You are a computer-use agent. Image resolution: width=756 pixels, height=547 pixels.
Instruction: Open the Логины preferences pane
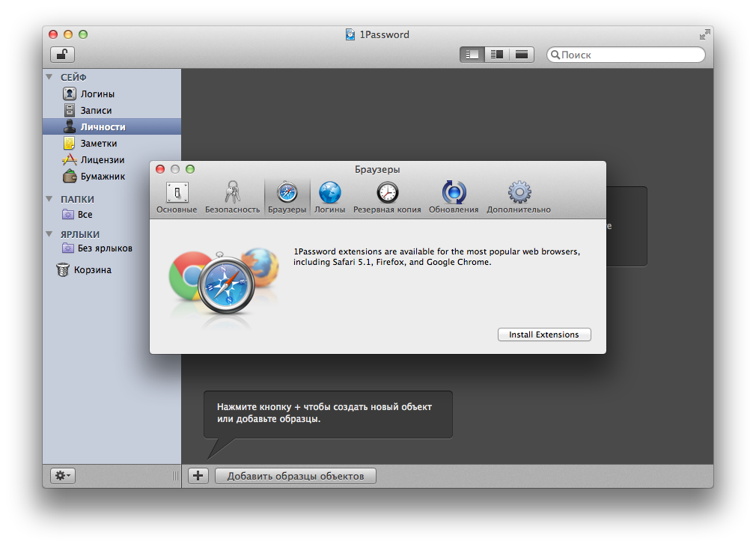click(x=329, y=198)
